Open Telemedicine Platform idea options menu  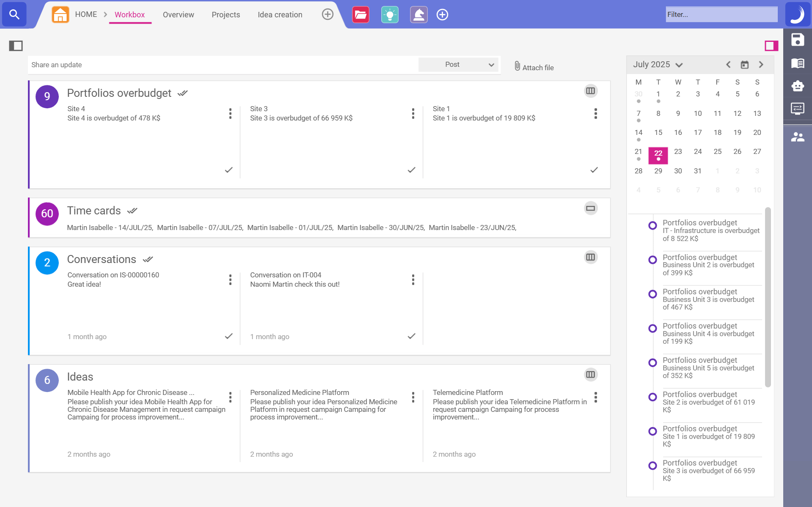click(596, 397)
